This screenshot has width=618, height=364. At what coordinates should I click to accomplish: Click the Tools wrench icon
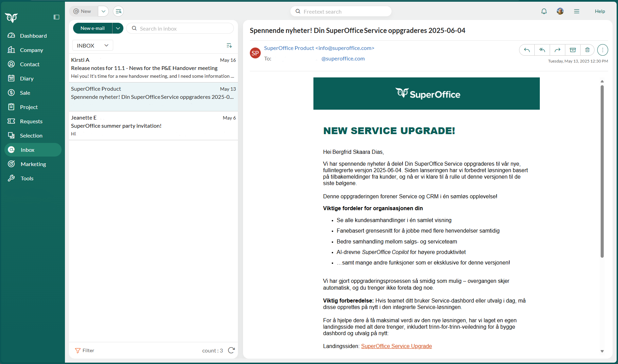coord(11,178)
